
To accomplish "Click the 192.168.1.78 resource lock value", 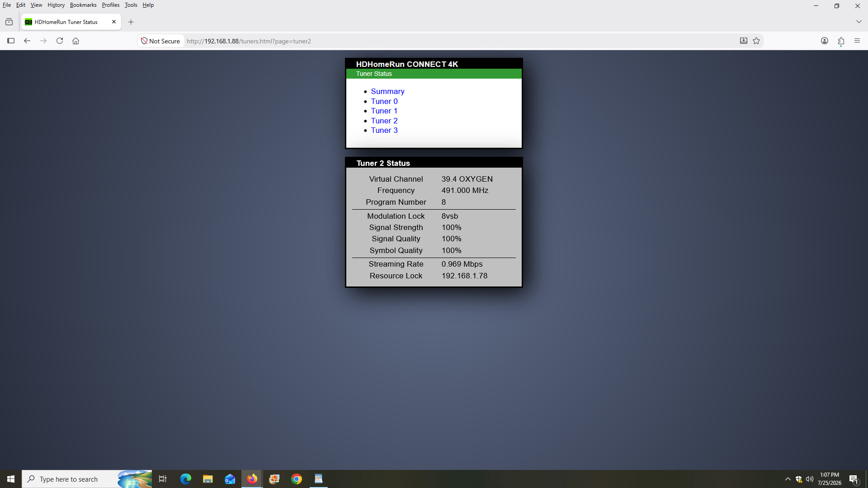I will 464,276.
